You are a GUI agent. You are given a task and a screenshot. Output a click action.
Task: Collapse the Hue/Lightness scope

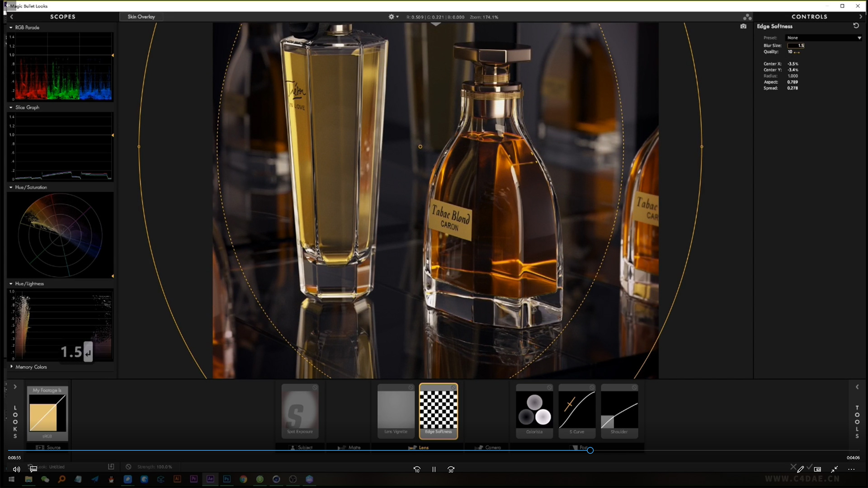click(x=11, y=284)
